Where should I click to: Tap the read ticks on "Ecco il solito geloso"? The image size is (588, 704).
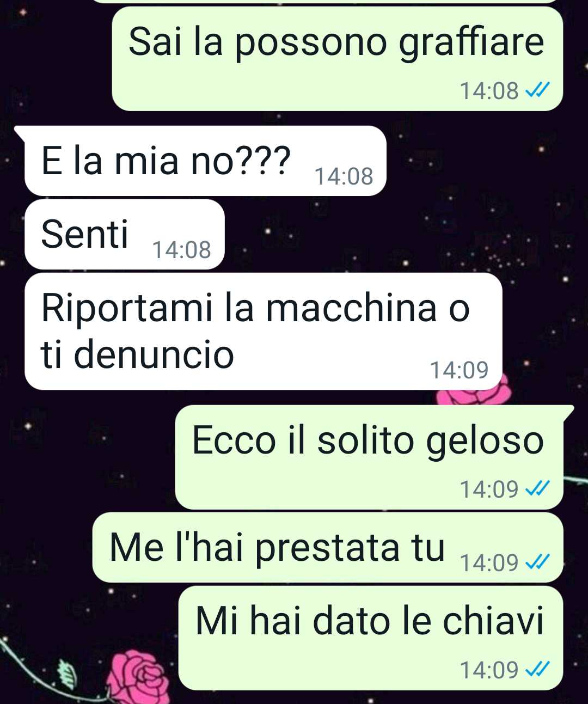(x=536, y=489)
